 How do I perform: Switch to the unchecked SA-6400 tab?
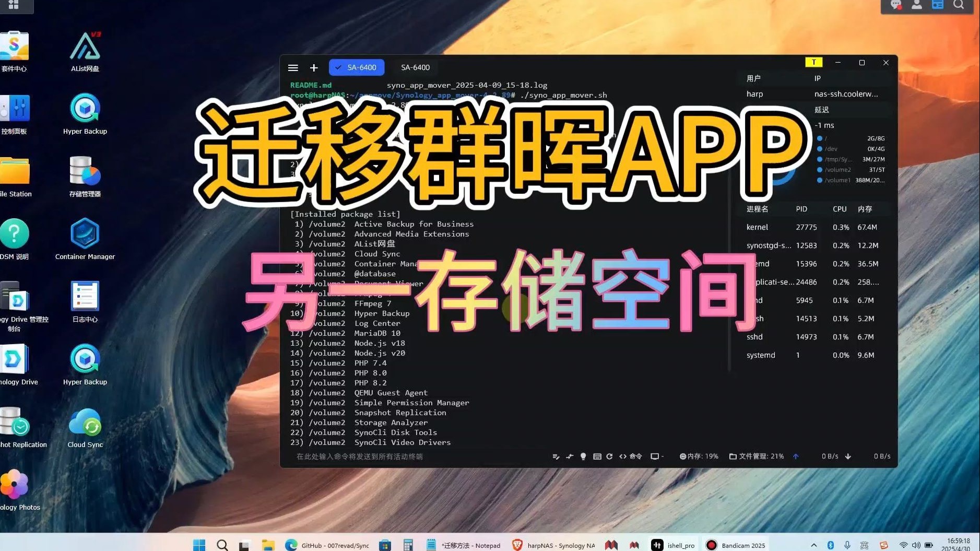click(415, 67)
